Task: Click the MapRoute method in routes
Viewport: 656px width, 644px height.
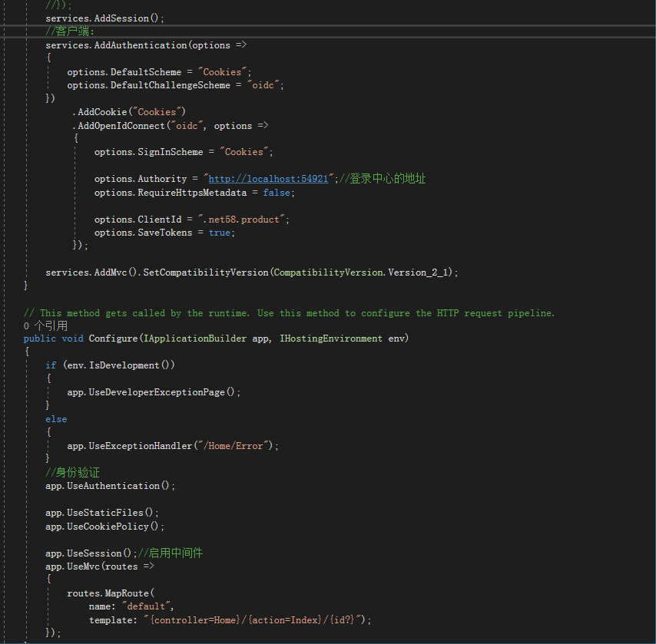Action: coord(128,593)
